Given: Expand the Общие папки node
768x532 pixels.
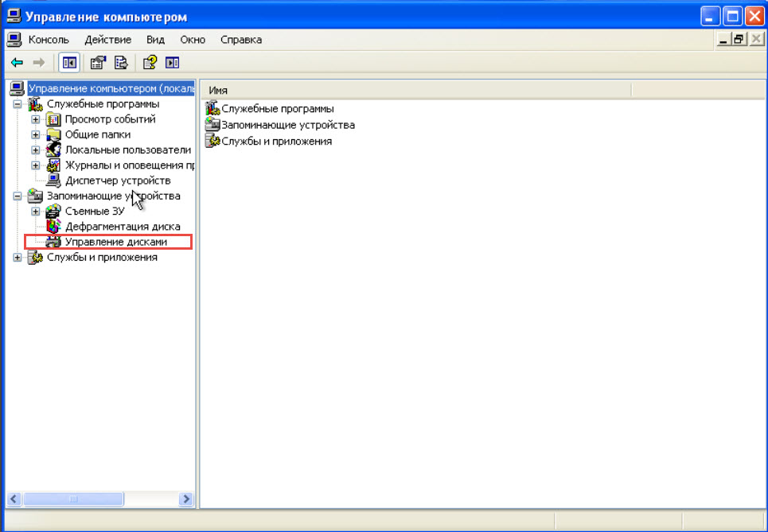Looking at the screenshot, I should (x=35, y=134).
